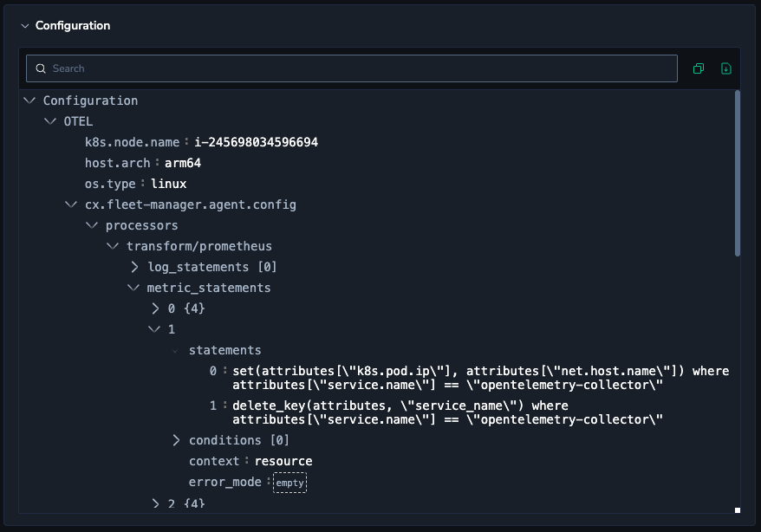Expand metric statement 0 {4}
The height and width of the screenshot is (532, 761).
click(155, 308)
